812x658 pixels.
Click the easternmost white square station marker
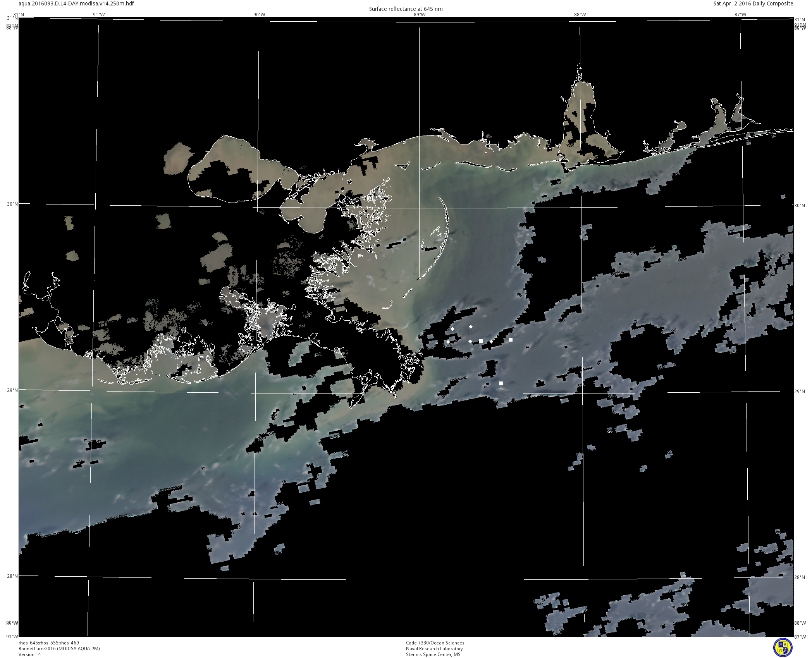click(511, 340)
